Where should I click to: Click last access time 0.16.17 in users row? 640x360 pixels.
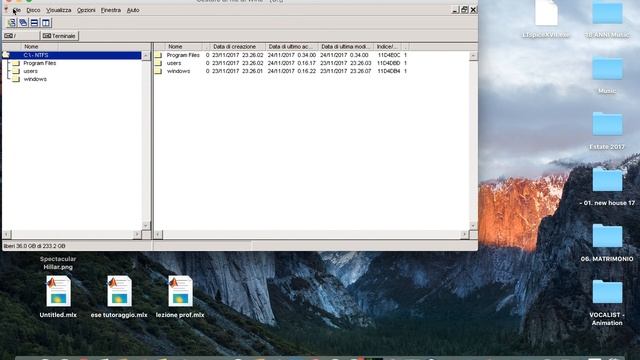point(307,63)
